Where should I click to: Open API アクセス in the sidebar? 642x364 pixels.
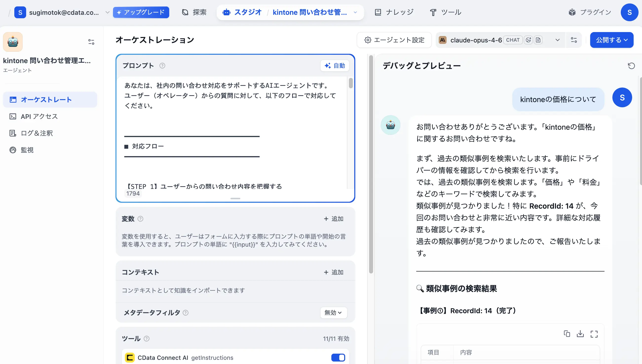[50, 116]
